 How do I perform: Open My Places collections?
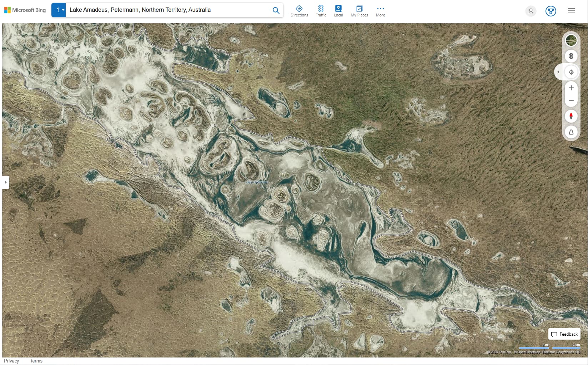click(x=359, y=11)
